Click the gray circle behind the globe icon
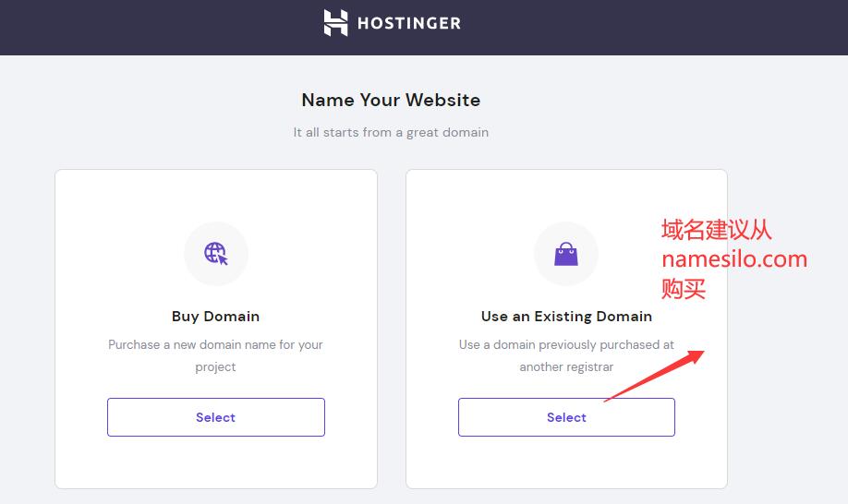848x504 pixels. (216, 253)
